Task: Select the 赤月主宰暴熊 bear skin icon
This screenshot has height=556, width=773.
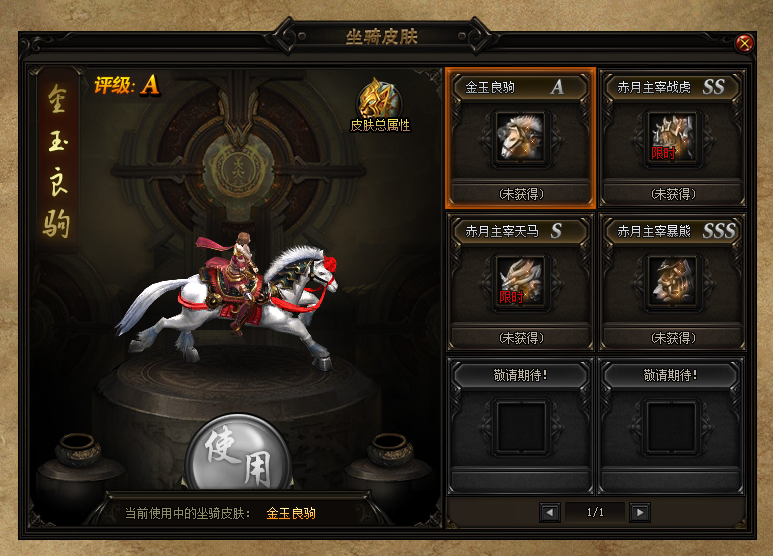Action: [x=672, y=281]
